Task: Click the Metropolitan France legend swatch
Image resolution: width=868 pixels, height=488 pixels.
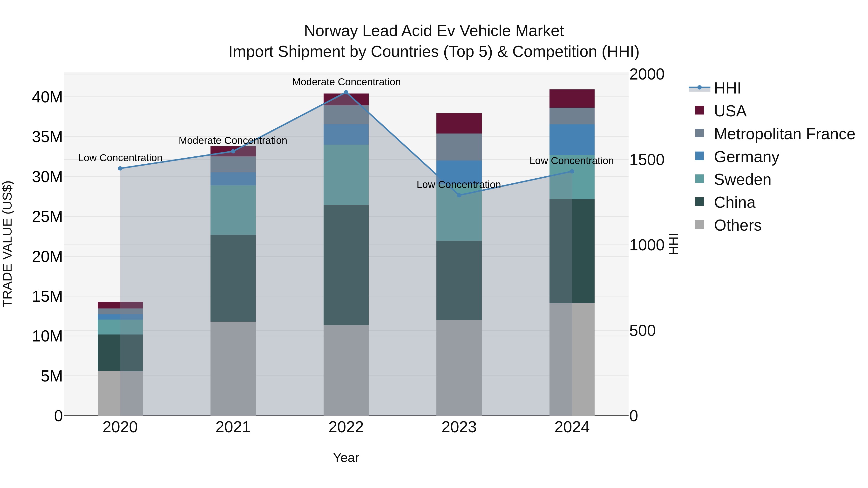Action: [699, 133]
